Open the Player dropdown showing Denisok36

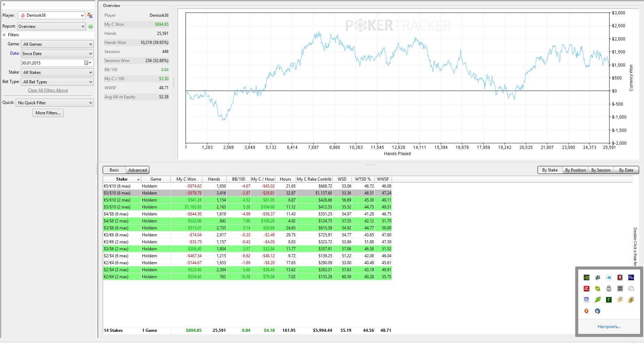point(51,15)
